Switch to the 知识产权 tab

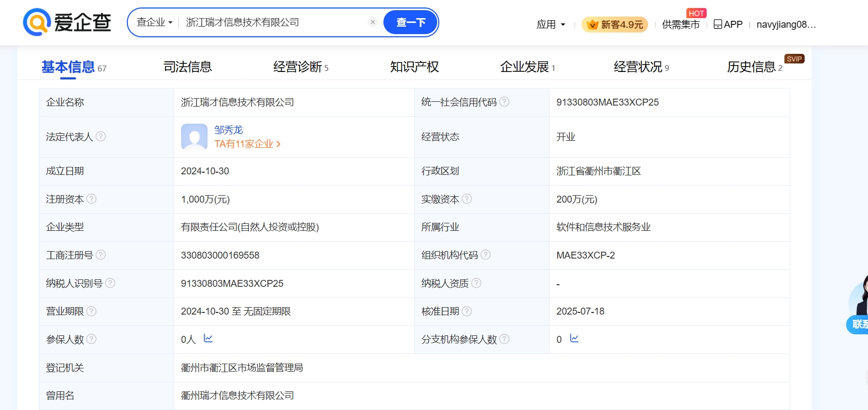pos(414,67)
